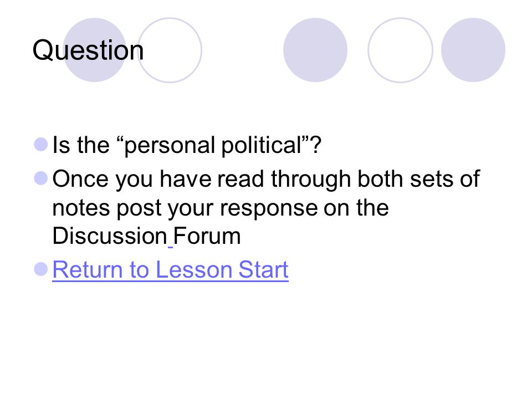Open the Return to Lesson Start link
The width and height of the screenshot is (532, 399).
170,270
